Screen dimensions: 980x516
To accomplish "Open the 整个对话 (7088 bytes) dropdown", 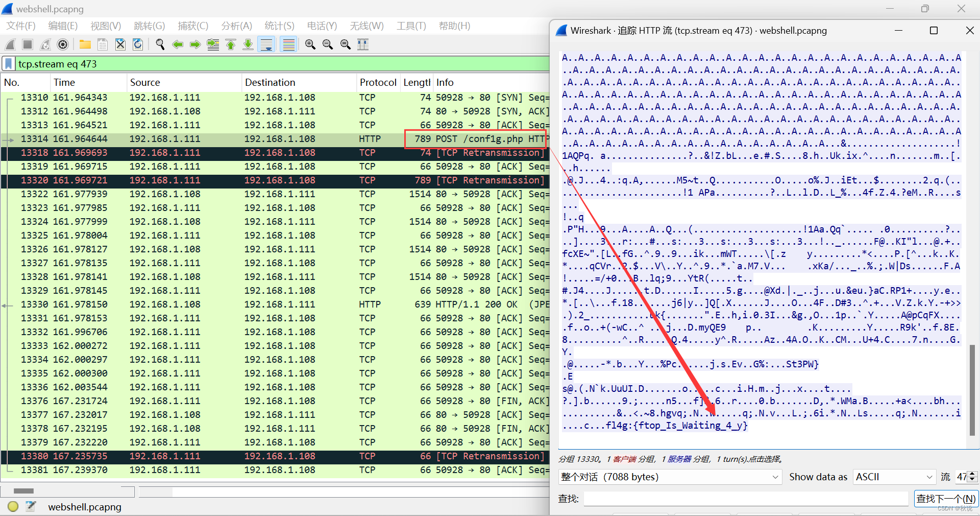I will coord(670,477).
